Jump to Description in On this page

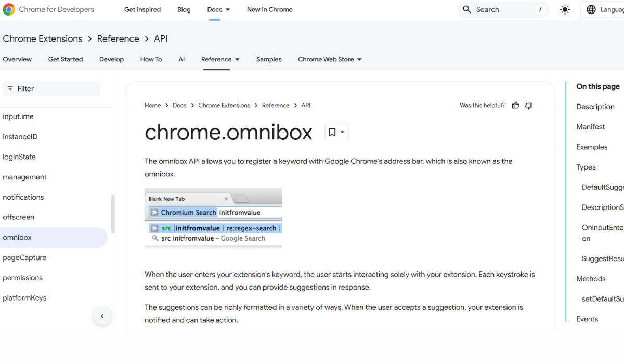[595, 107]
